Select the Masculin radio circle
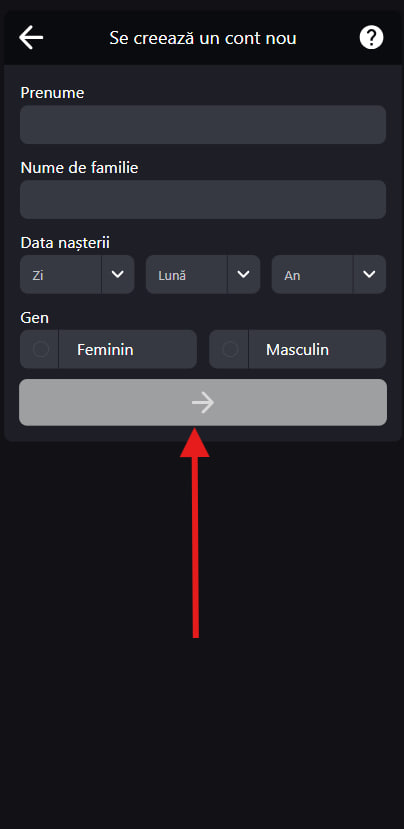This screenshot has height=829, width=404. click(x=230, y=349)
